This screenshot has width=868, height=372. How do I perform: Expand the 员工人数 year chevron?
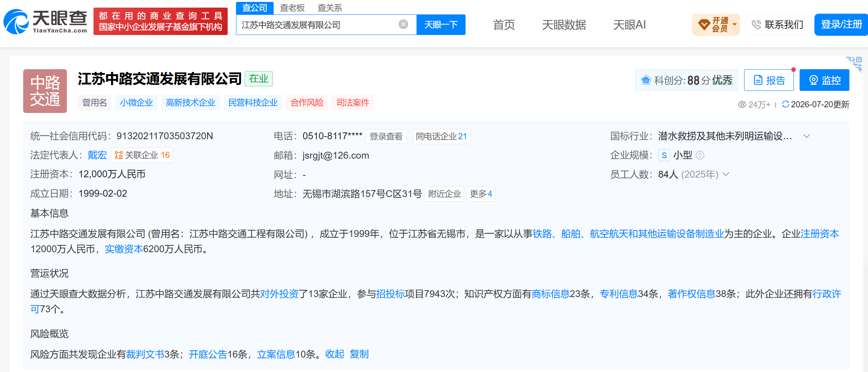(x=726, y=174)
